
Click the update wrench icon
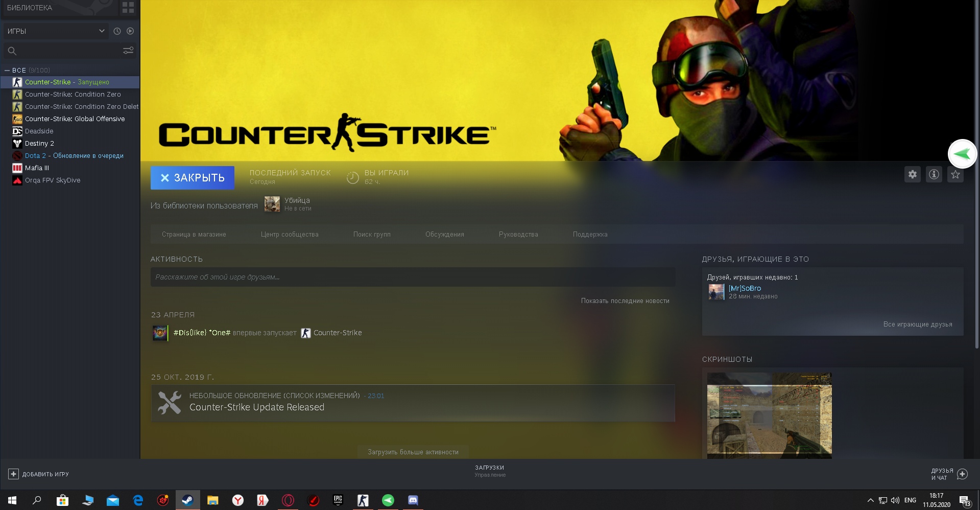point(170,403)
